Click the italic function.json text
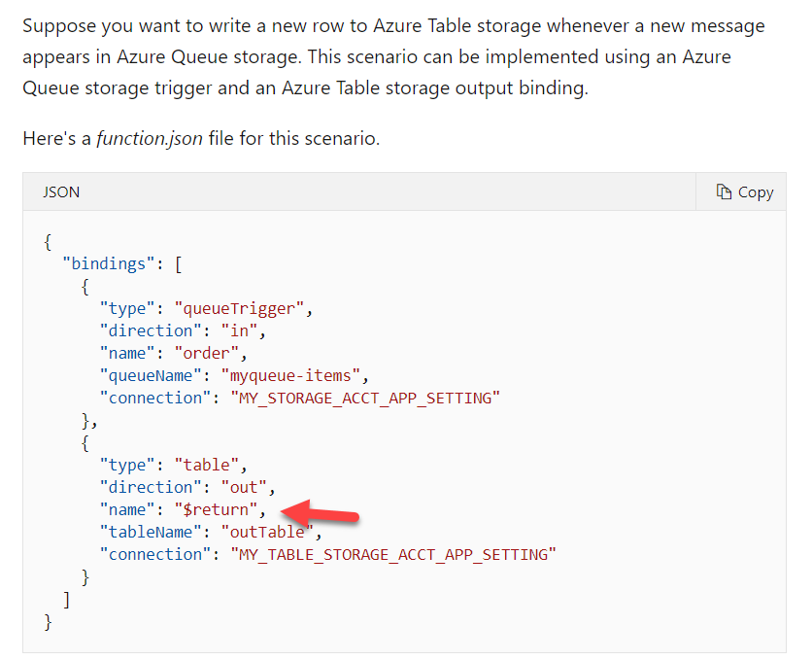812x660 pixels. (150, 138)
